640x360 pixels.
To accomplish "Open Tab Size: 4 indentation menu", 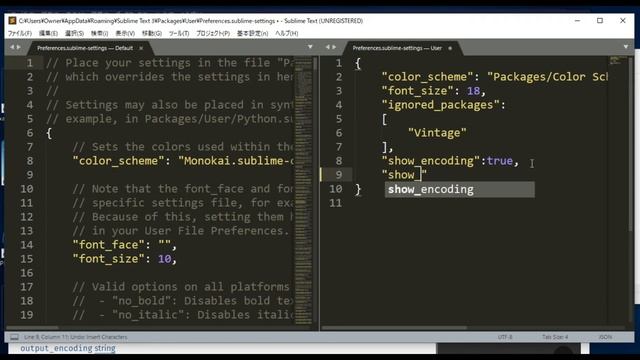I will point(555,337).
